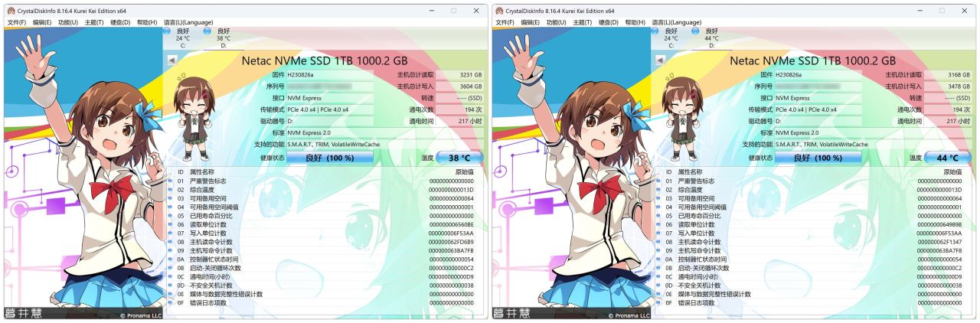Select D: 38 °C disk orb in left window
The width and height of the screenshot is (980, 323).
(x=208, y=32)
